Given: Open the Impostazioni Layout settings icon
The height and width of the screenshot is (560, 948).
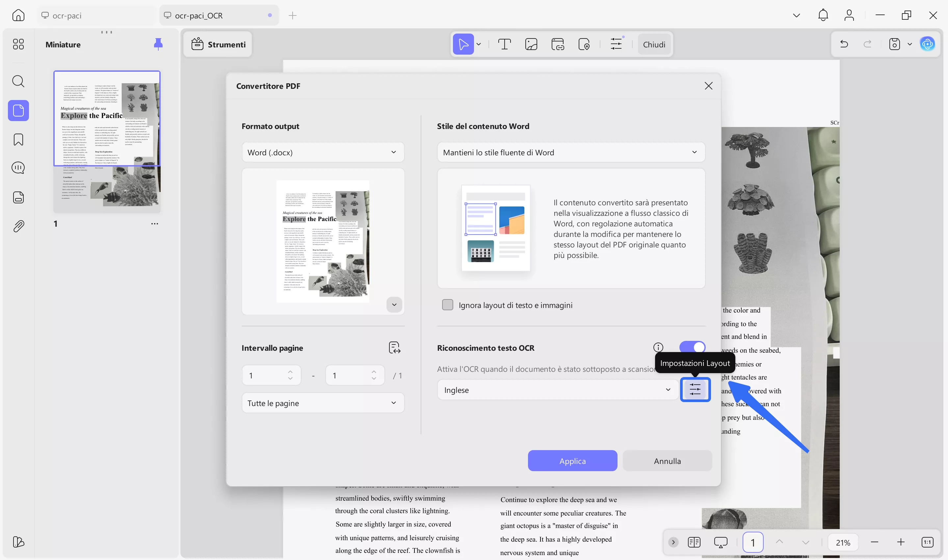Looking at the screenshot, I should [x=695, y=389].
